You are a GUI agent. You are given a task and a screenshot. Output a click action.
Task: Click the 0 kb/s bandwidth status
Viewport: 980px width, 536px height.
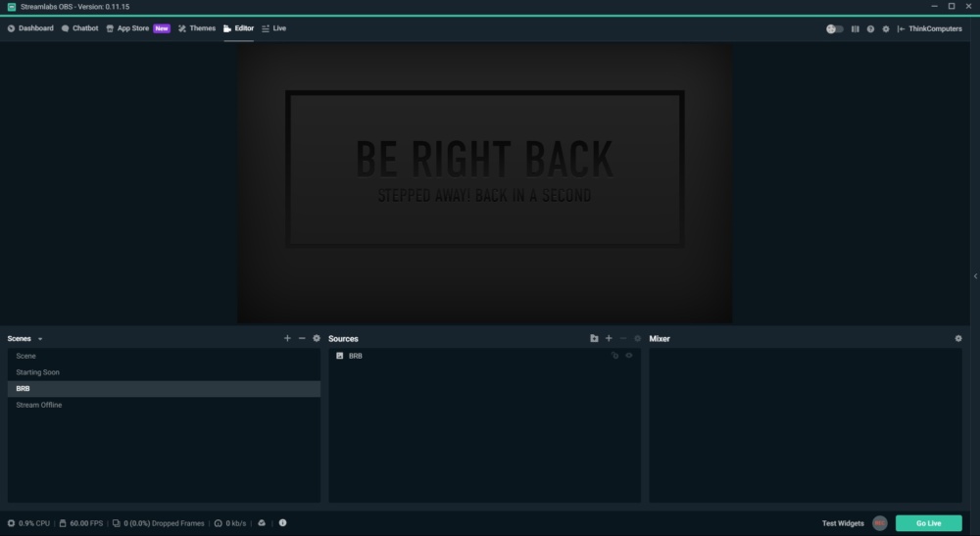(x=230, y=523)
